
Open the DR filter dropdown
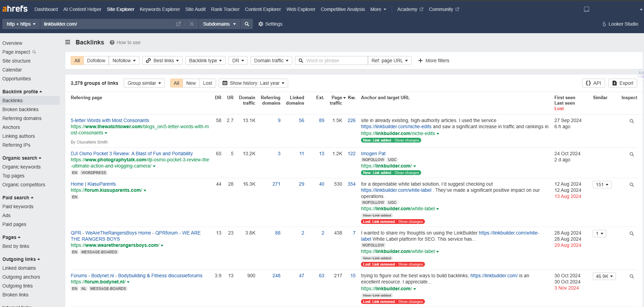pos(238,61)
